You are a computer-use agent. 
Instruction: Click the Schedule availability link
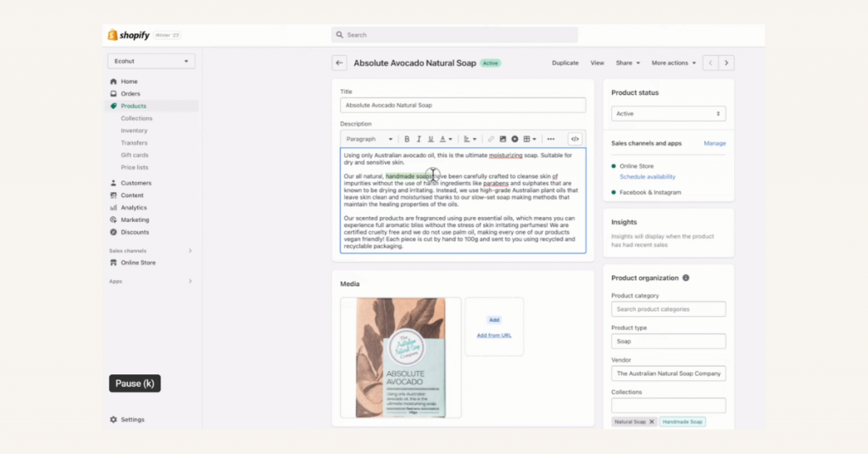click(x=647, y=177)
